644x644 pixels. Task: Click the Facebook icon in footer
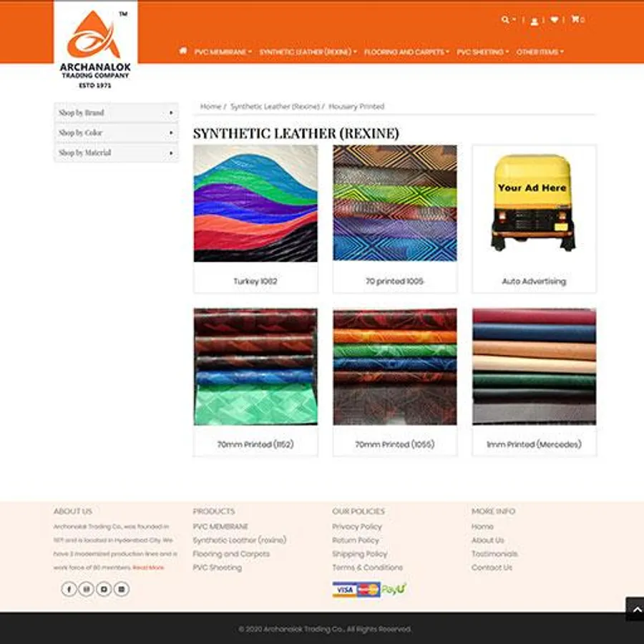[69, 589]
